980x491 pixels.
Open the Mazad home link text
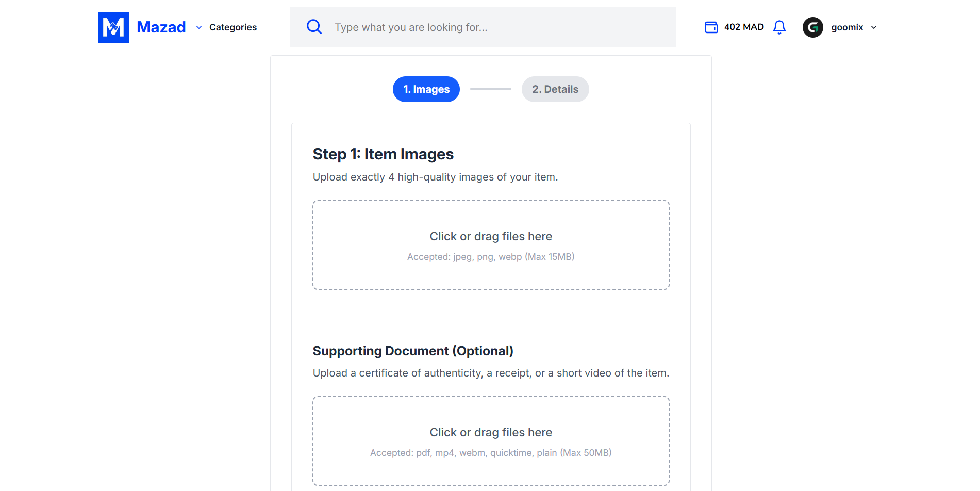click(161, 27)
